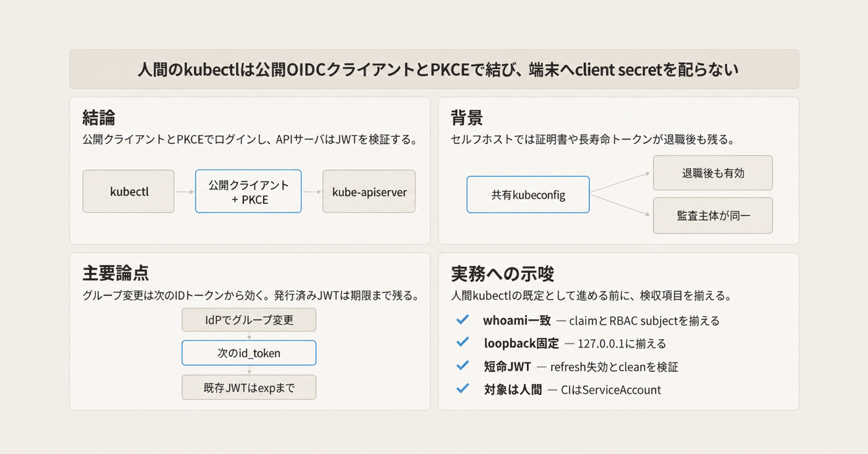This screenshot has height=454, width=868.
Task: Click the text CIはServiceAccount
Action: pos(611,390)
